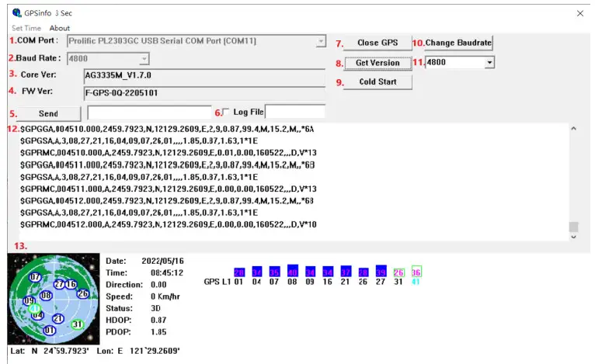Click the command input field beside Send
Screen dimensions: 595x364
(149, 113)
